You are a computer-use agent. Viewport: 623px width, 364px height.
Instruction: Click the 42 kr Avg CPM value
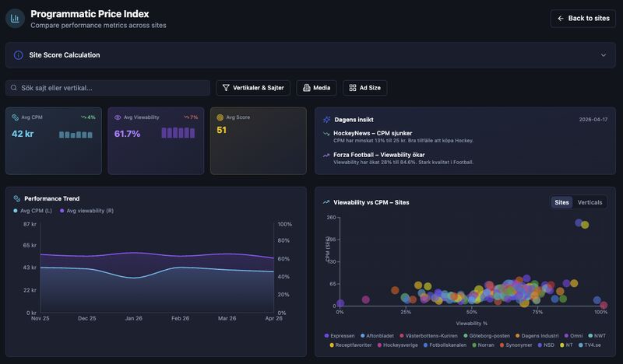pos(23,134)
